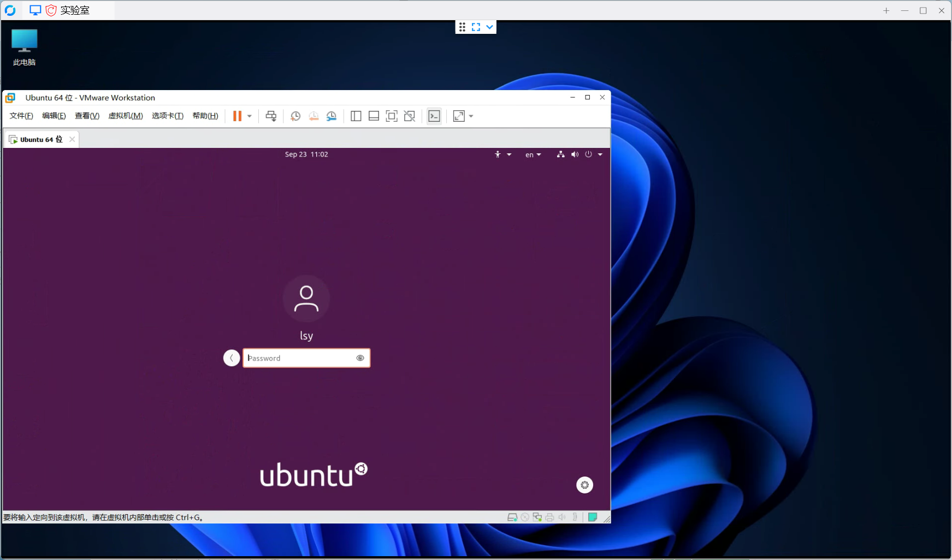The image size is (952, 560).
Task: Open the stretch mode dropdown arrow
Action: coord(470,116)
